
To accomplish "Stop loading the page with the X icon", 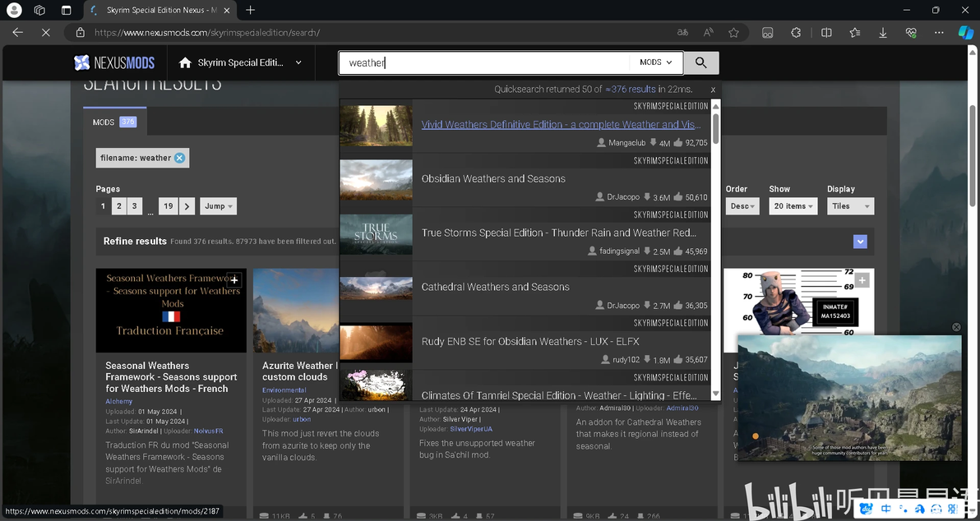I will pos(45,33).
